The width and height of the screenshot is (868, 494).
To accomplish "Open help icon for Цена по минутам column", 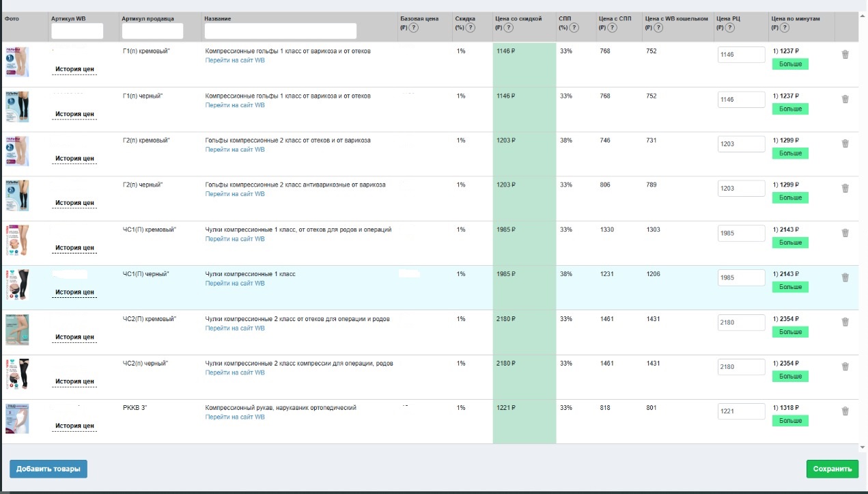I will [785, 28].
